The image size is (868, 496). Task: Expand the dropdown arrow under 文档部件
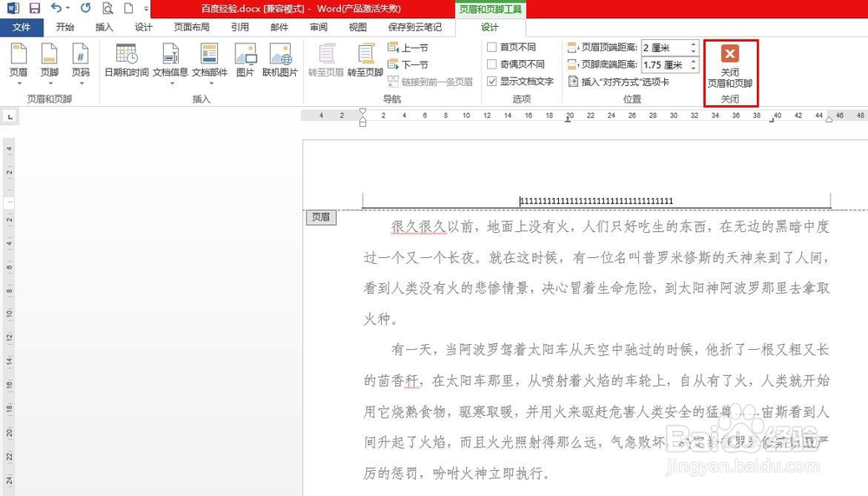click(x=211, y=83)
